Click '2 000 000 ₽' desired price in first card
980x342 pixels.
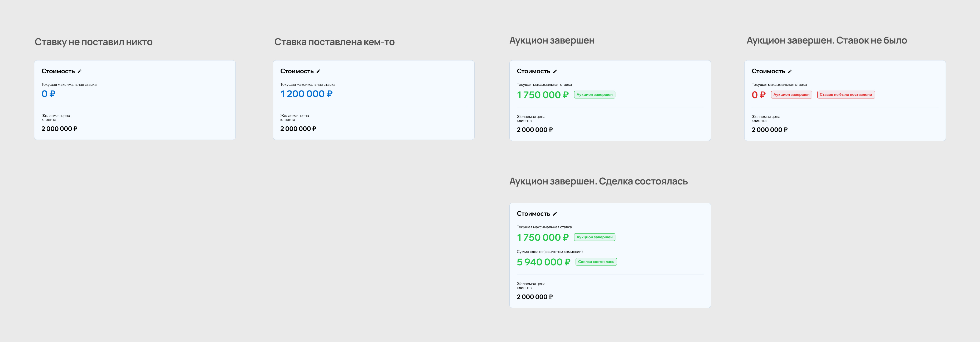coord(59,129)
